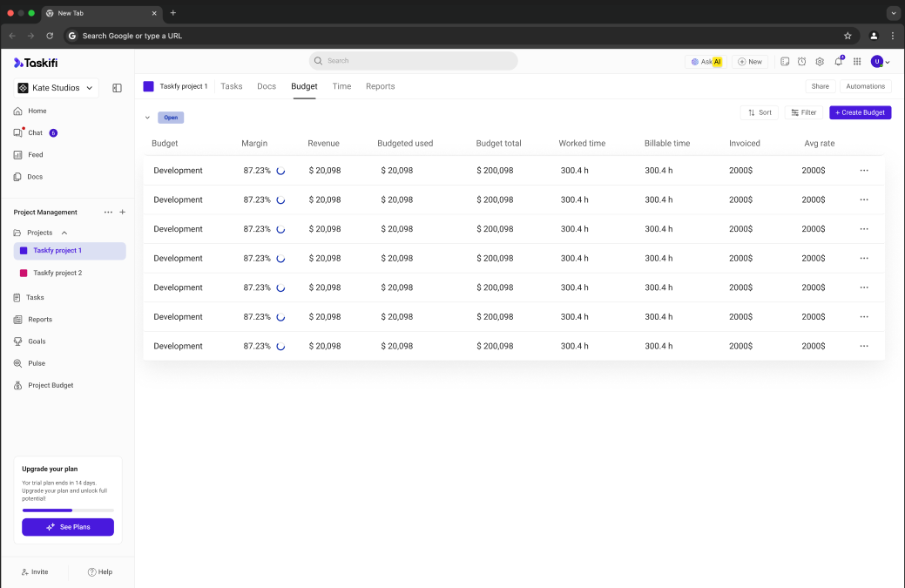Image resolution: width=905 pixels, height=588 pixels.
Task: Open the Pulse page in sidebar
Action: pos(37,363)
